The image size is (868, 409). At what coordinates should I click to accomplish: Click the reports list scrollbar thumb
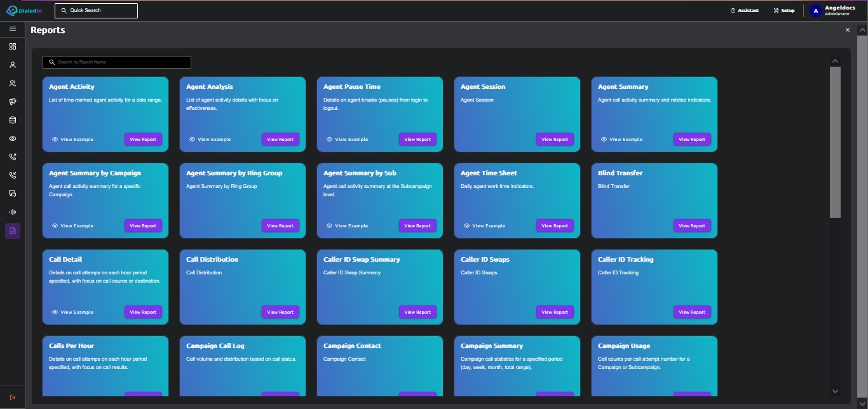(x=835, y=142)
